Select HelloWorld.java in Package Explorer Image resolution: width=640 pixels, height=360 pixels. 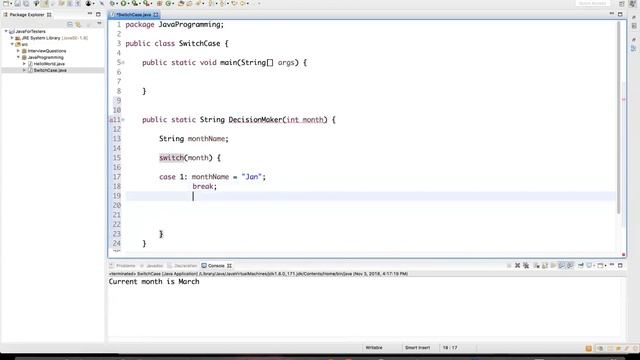(49, 64)
